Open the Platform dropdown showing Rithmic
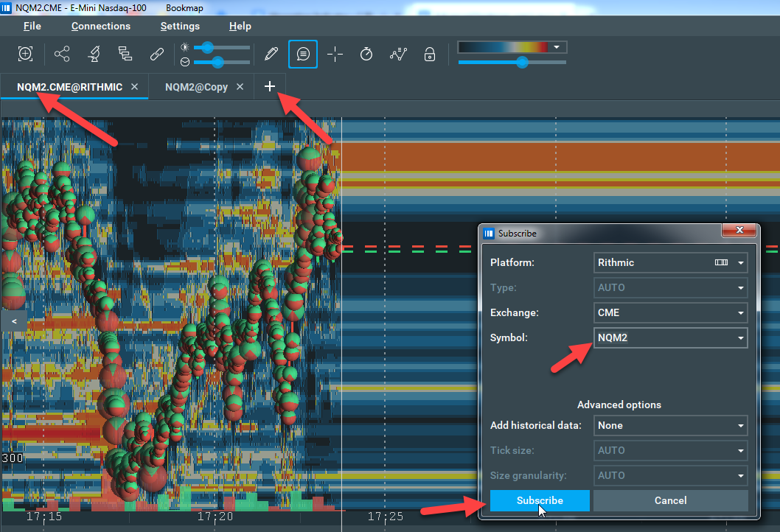The width and height of the screenshot is (780, 532). [x=671, y=262]
